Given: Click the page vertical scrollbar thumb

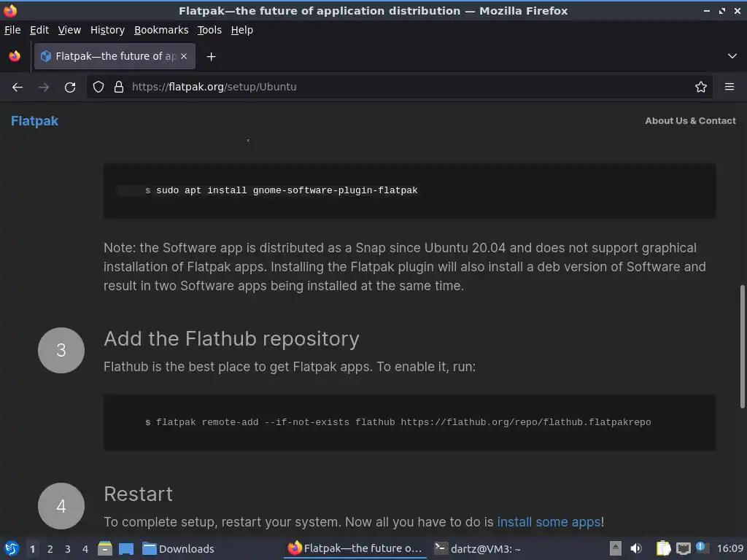Looking at the screenshot, I should point(742,346).
